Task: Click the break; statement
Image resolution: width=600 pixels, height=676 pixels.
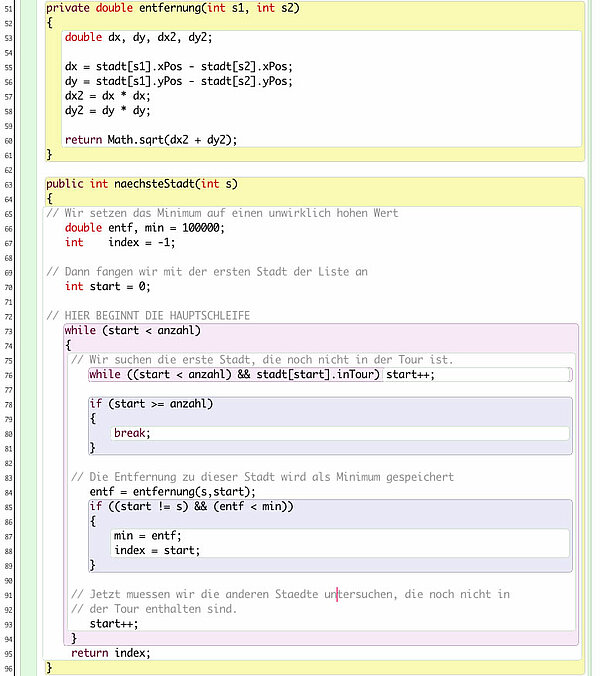Action: tap(131, 433)
